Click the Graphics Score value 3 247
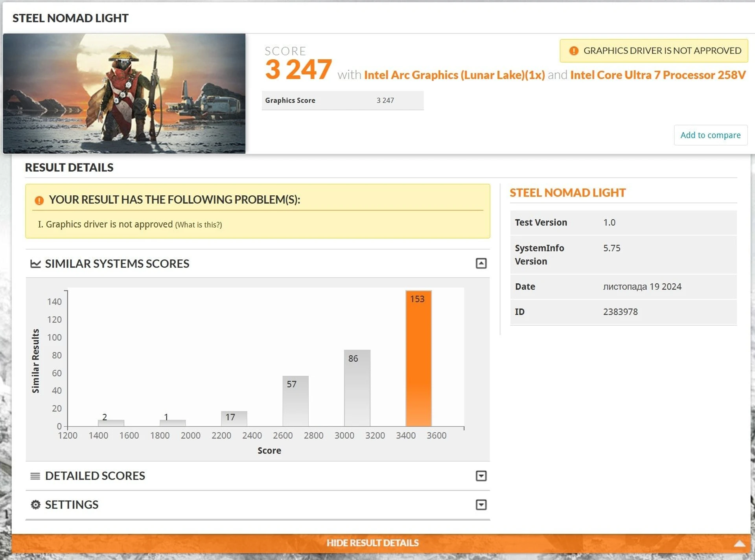 (385, 101)
